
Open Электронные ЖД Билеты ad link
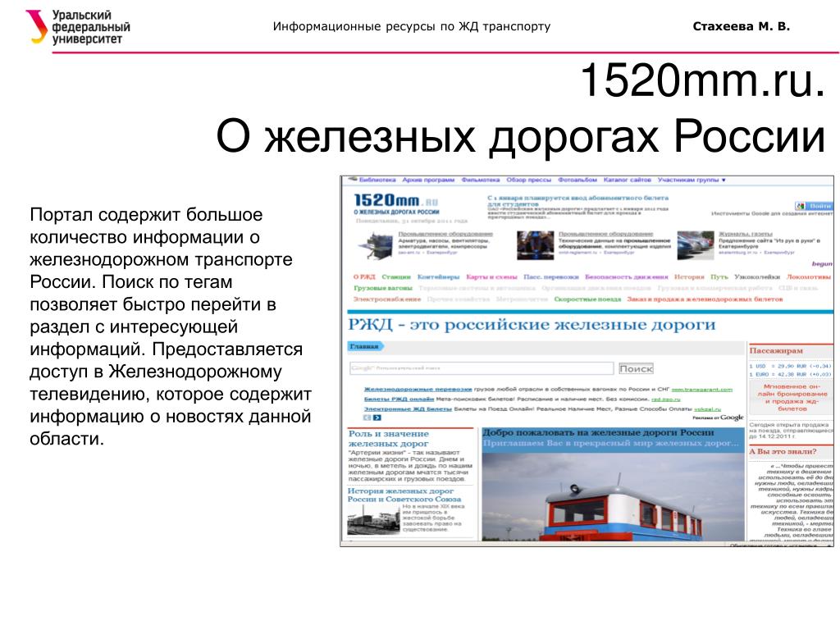pos(408,409)
